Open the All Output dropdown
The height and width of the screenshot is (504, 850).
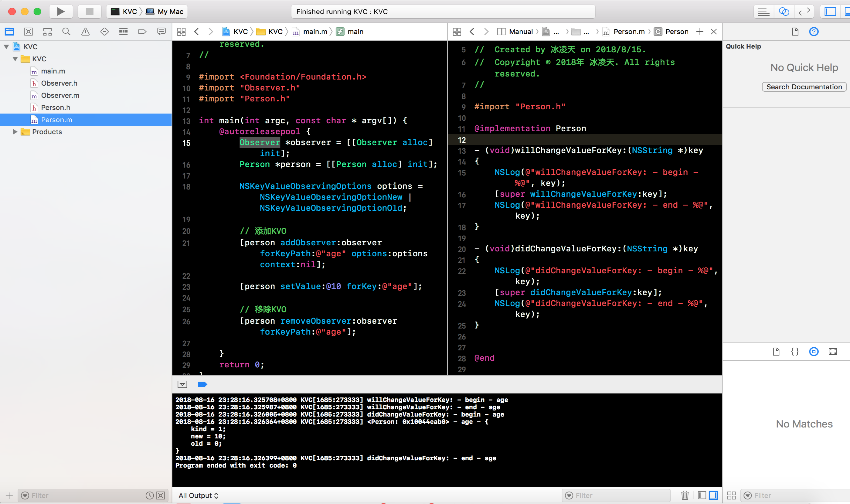(198, 495)
